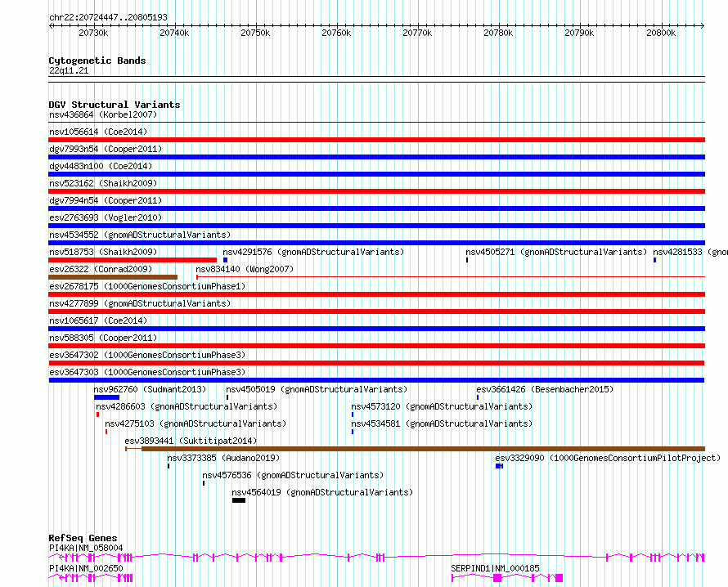Open dgv7994n54 (Cooper2011) variant label
This screenshot has width=728, height=587.
click(106, 200)
